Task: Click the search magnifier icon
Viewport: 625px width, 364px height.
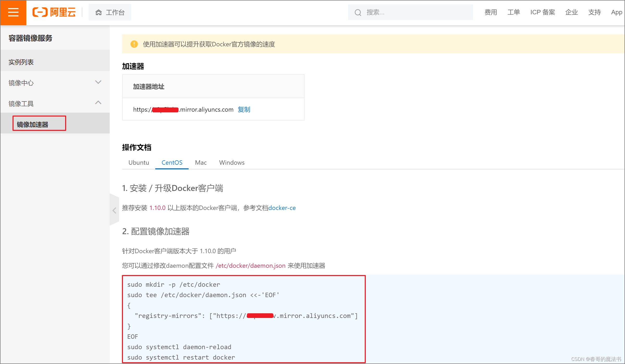Action: tap(358, 12)
